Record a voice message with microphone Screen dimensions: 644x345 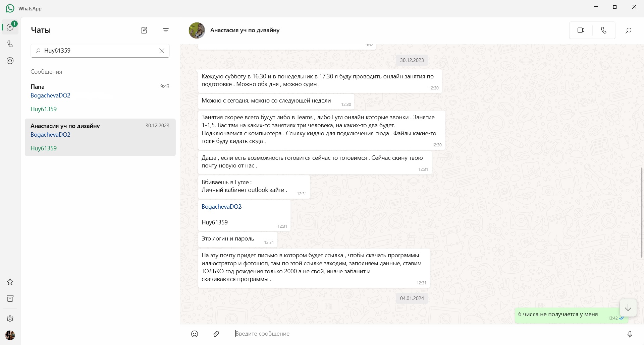[630, 334]
